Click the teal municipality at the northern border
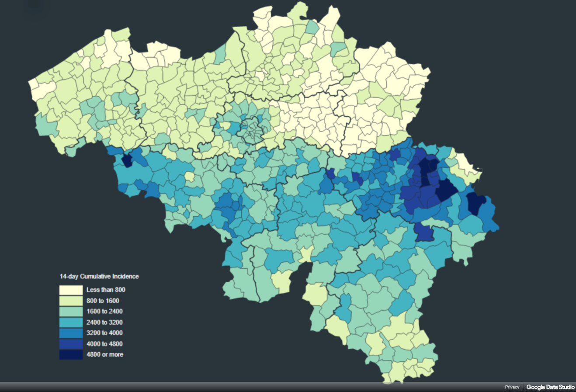Viewport: 576px width, 392px height. point(312,27)
